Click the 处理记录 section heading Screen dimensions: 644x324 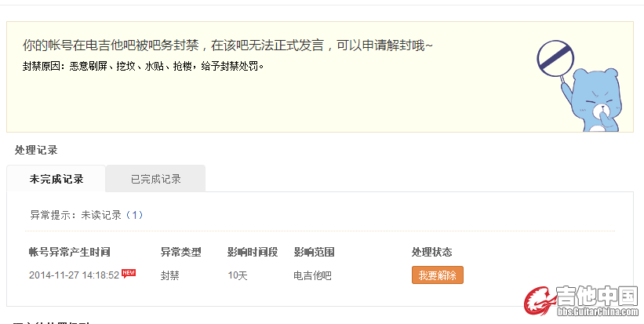click(36, 150)
